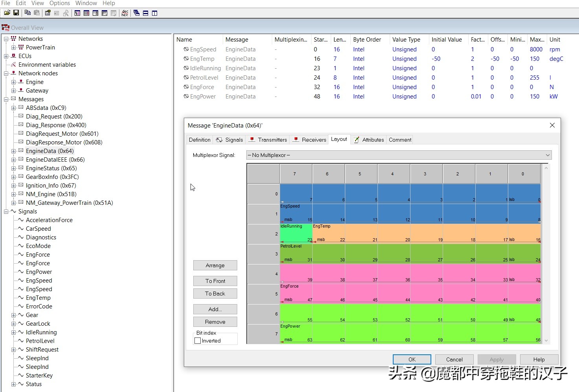Click the signal icon beside PetrolLevel in table
Viewport: 579px width, 392px height.
pyautogui.click(x=186, y=77)
